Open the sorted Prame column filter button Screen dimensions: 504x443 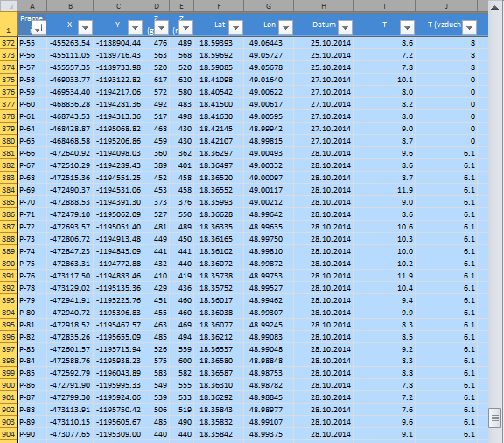39,28
